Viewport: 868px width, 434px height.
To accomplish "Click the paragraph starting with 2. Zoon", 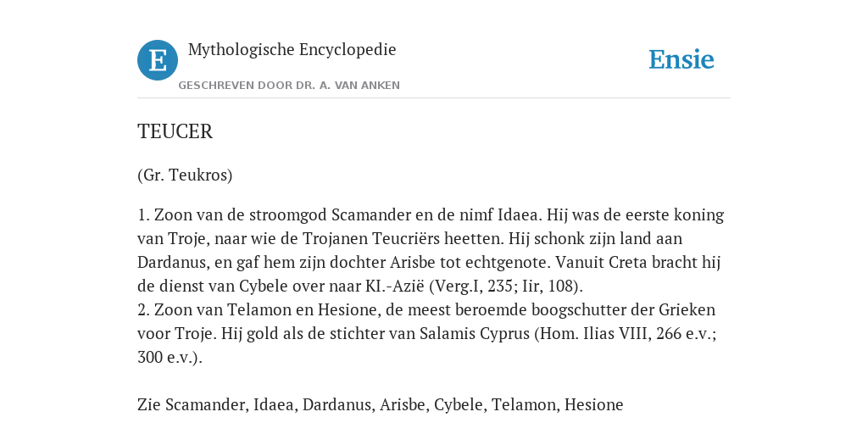I will (x=427, y=333).
